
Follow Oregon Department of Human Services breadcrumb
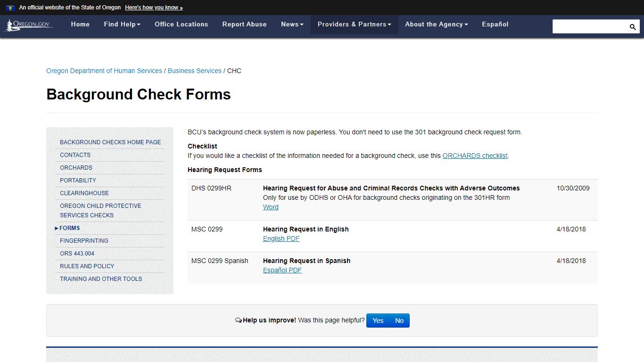(104, 71)
